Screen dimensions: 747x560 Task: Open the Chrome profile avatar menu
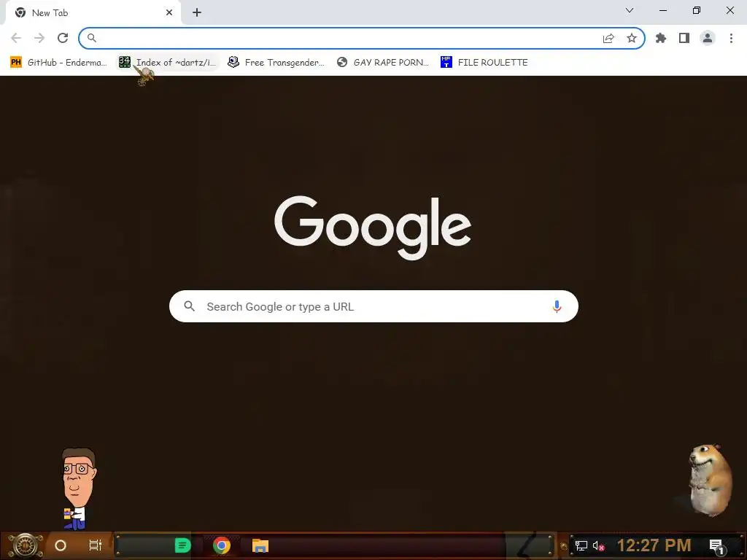point(708,38)
